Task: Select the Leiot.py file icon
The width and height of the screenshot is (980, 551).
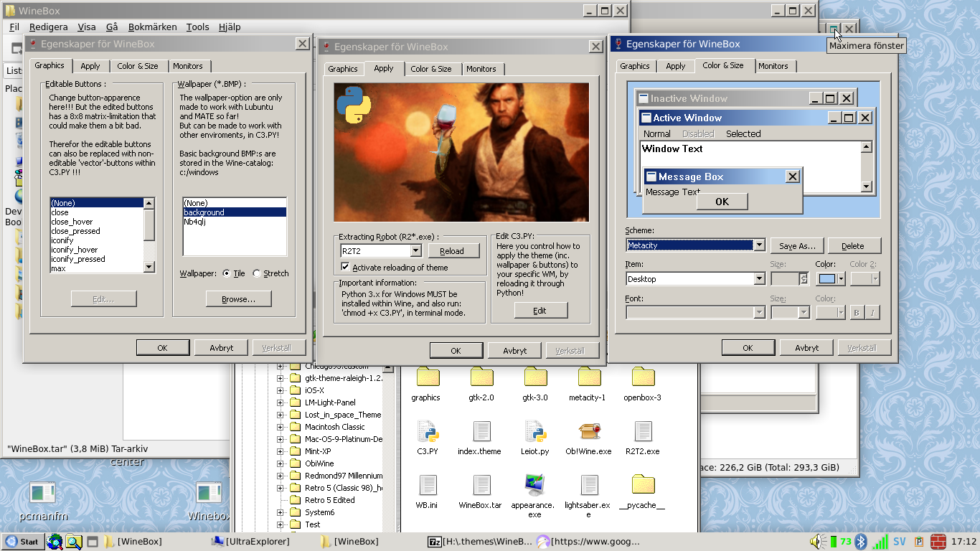Action: [535, 431]
